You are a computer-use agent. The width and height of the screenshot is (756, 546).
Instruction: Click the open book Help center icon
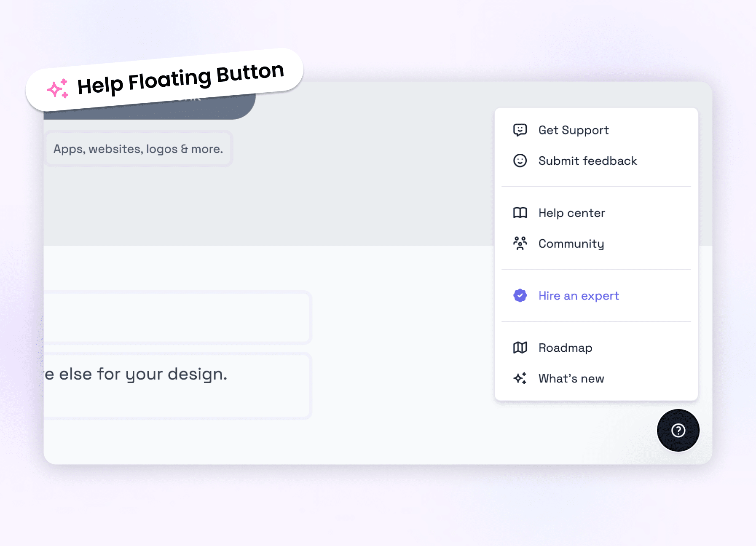[x=520, y=213]
